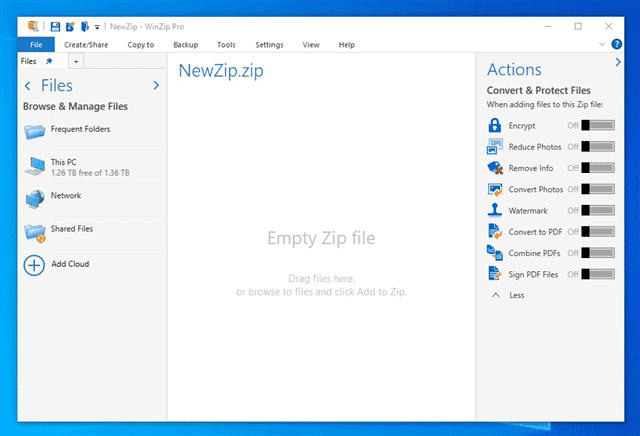640x436 pixels.
Task: Click the Convert to PDF icon
Action: (495, 231)
